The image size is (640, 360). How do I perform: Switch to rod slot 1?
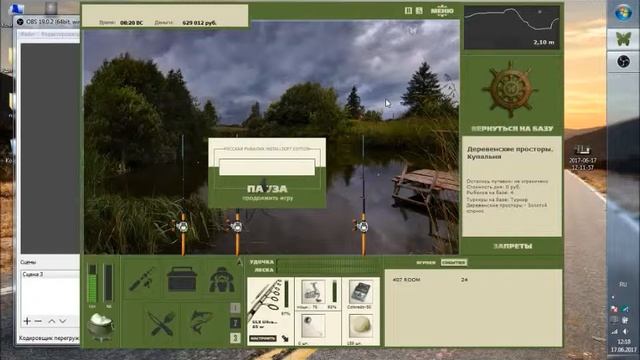[x=235, y=308]
